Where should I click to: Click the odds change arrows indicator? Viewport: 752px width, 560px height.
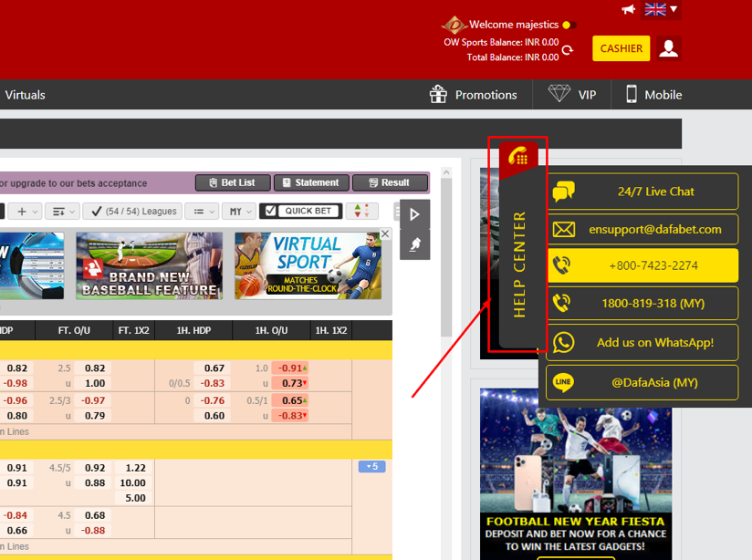(361, 211)
